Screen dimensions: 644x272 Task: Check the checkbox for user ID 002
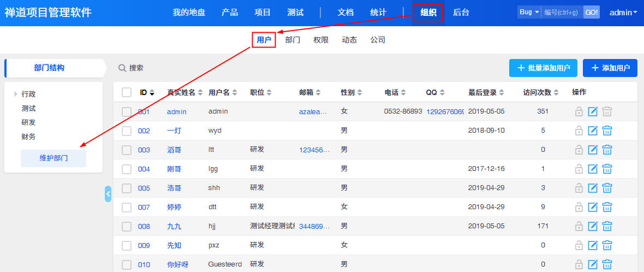pos(127,131)
